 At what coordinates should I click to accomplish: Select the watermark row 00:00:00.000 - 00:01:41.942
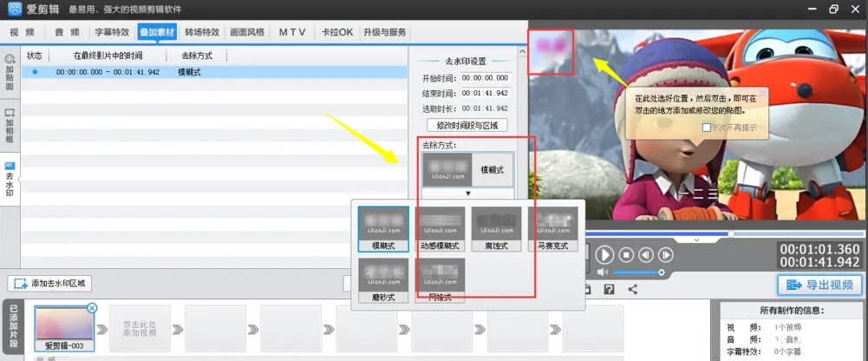click(214, 72)
